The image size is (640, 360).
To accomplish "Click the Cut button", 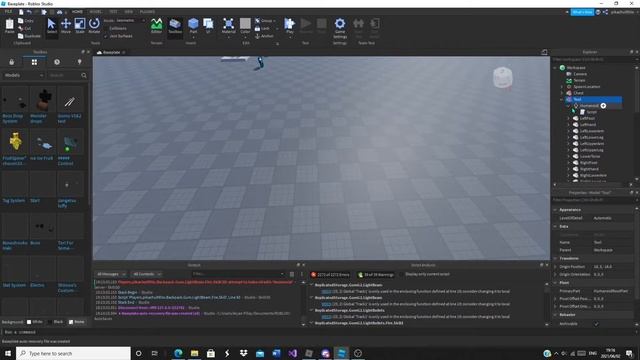I will (x=25, y=28).
